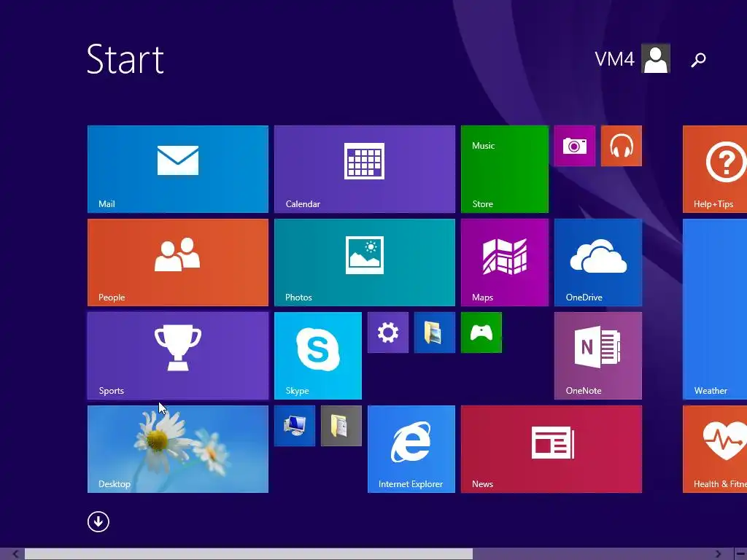
Task: Open the Calendar tile
Action: 365,169
